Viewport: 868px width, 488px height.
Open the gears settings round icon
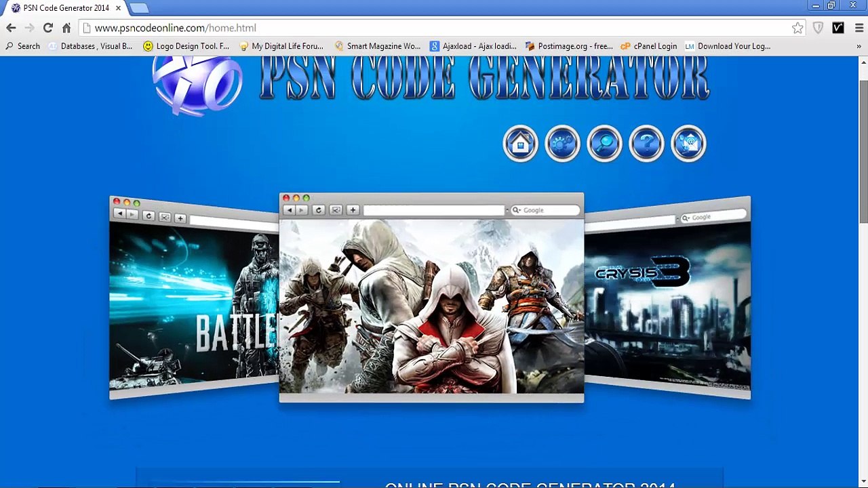coord(562,144)
